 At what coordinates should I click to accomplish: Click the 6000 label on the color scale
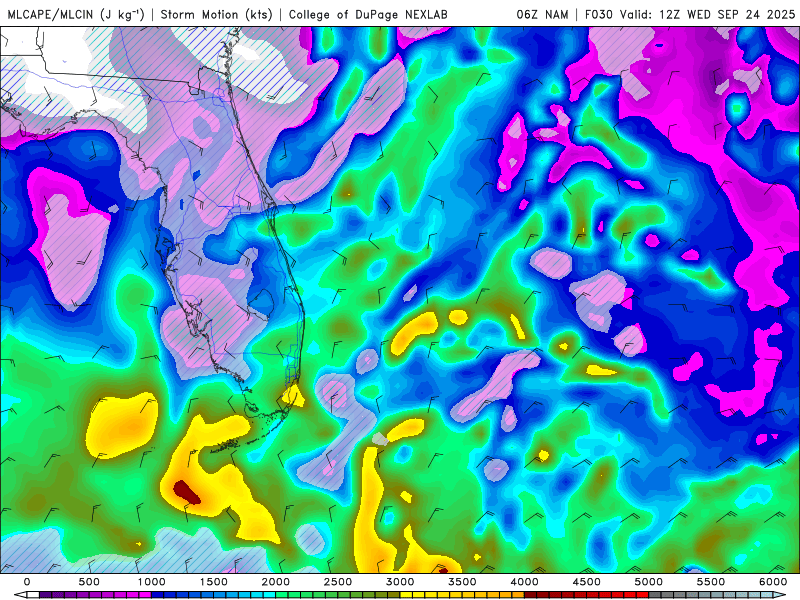point(773,582)
